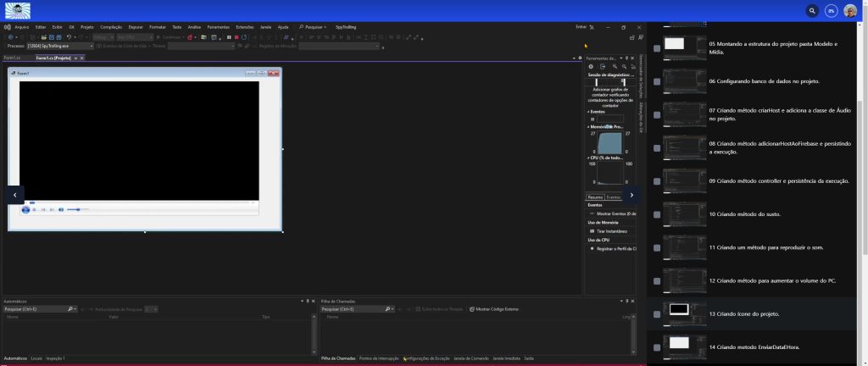Open diagnostic tools settings gear icon
868x366 pixels.
coord(592,66)
